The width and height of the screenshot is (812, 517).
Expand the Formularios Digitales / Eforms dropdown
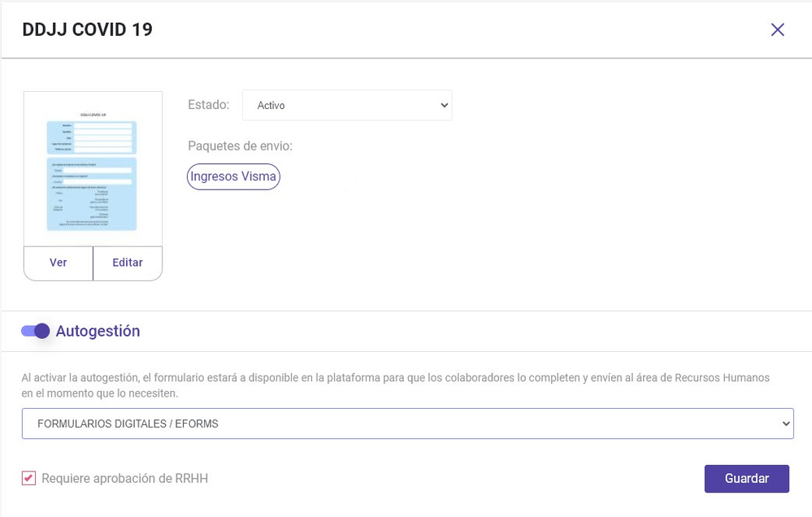(x=407, y=424)
